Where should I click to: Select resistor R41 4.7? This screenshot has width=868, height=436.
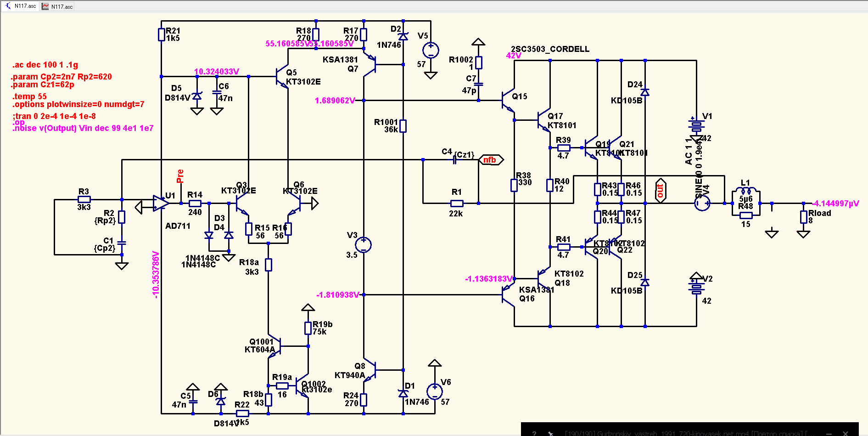[563, 247]
